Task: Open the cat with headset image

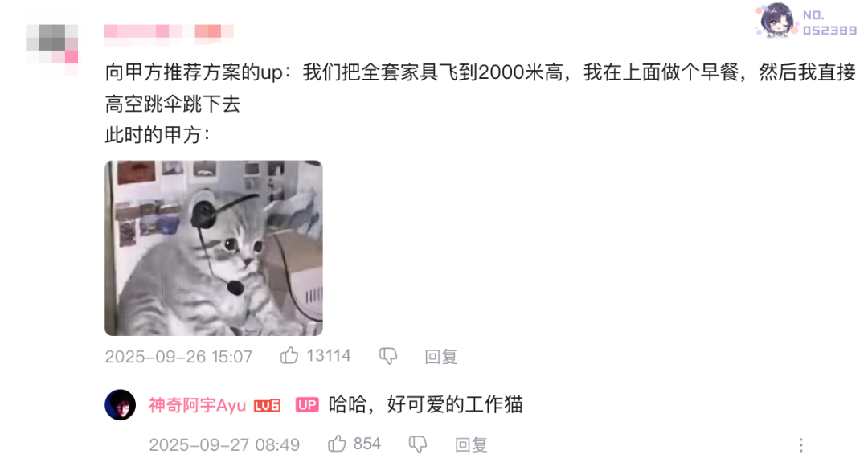Action: [x=214, y=248]
